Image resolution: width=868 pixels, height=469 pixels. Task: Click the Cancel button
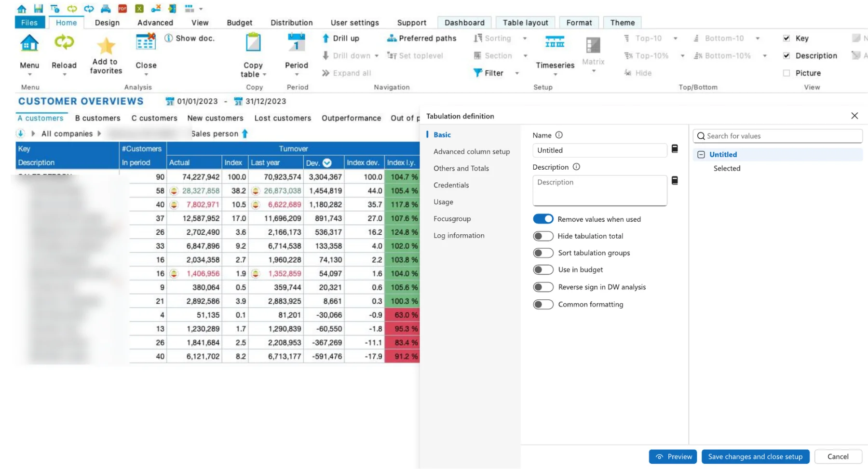[x=838, y=456]
